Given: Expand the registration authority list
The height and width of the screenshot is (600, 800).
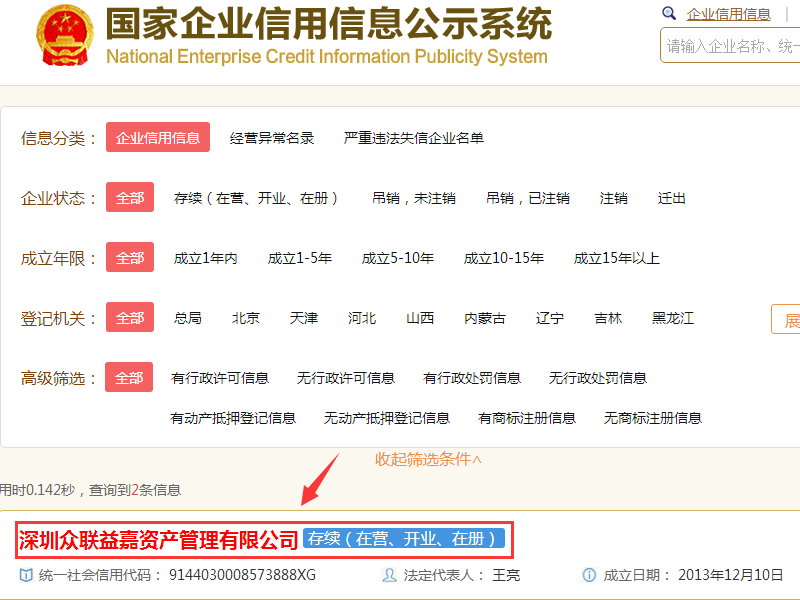Looking at the screenshot, I should pos(786,319).
